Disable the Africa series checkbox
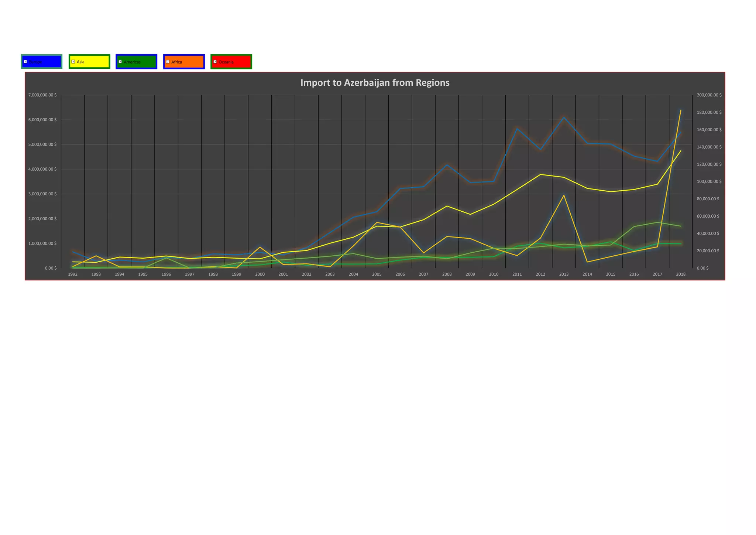756x535 pixels. click(x=168, y=62)
